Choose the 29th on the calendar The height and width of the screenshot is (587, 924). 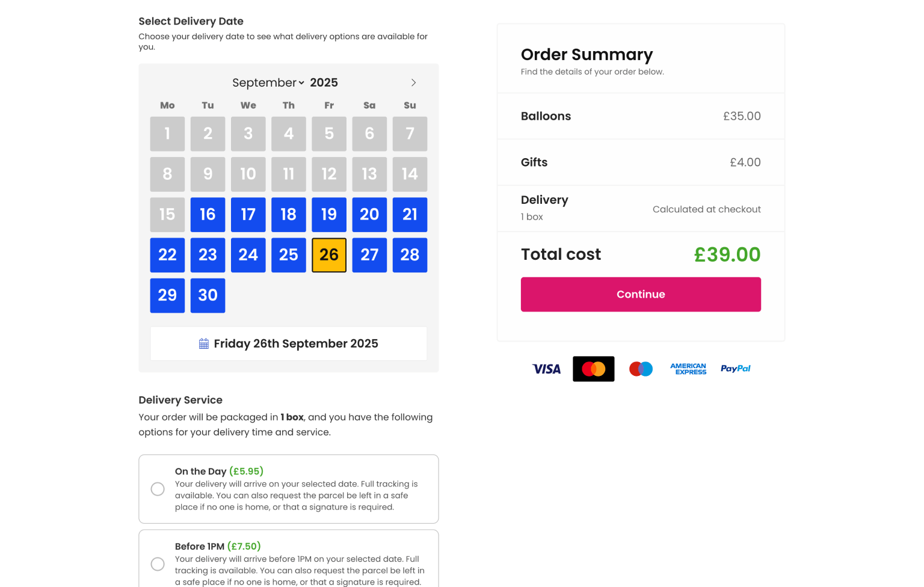pos(167,295)
